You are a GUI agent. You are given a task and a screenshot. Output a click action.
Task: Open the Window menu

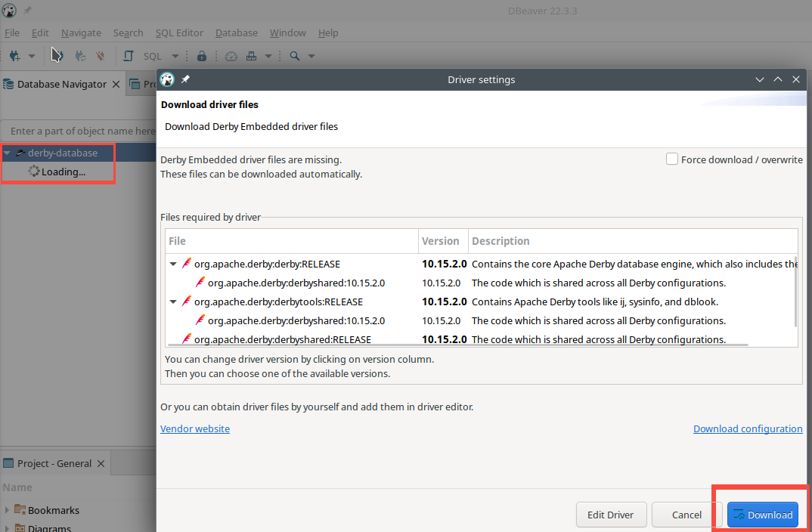288,32
